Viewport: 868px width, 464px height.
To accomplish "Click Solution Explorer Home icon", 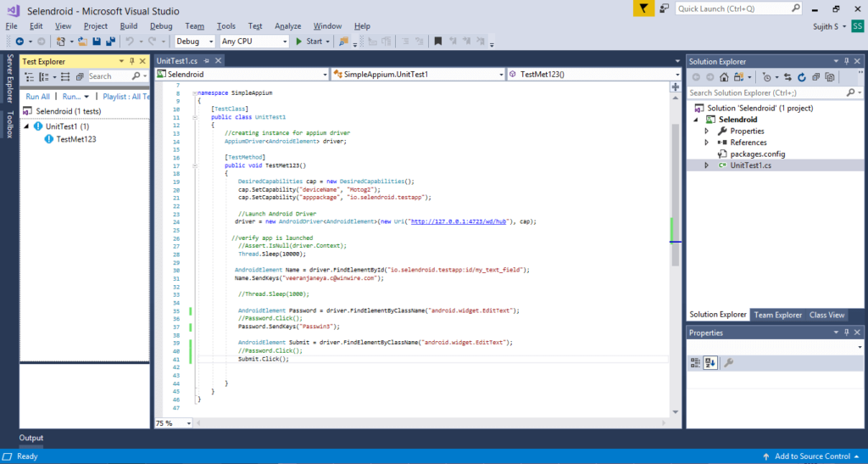I will point(724,77).
